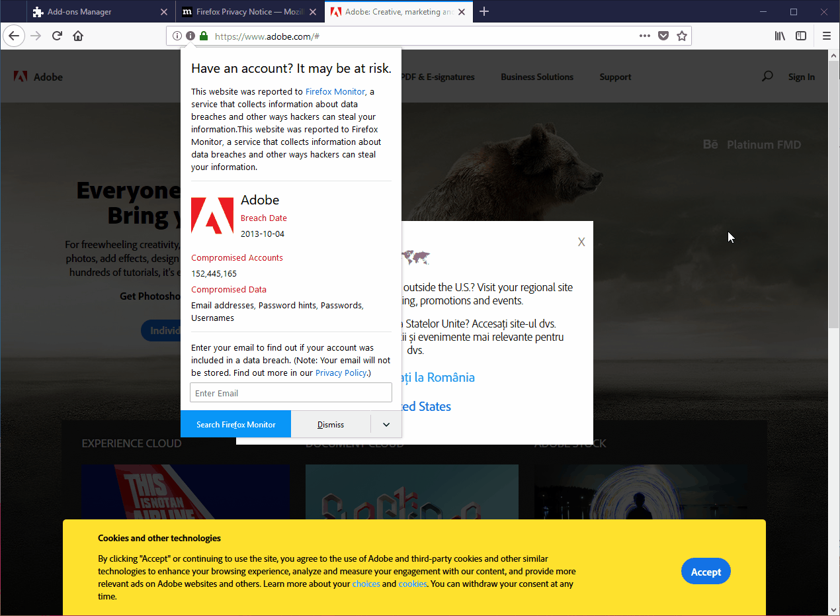Viewport: 840px width, 616px height.
Task: Click Search Firefox Monitor button
Action: 235,424
